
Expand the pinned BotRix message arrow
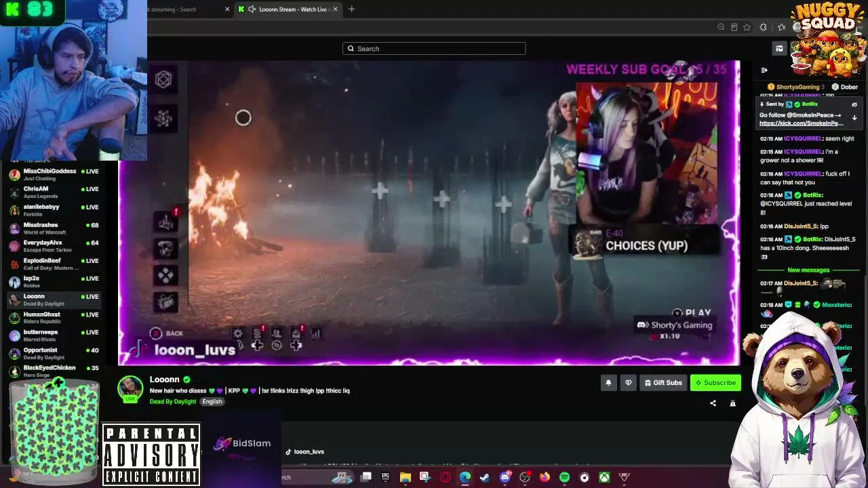pos(854,117)
